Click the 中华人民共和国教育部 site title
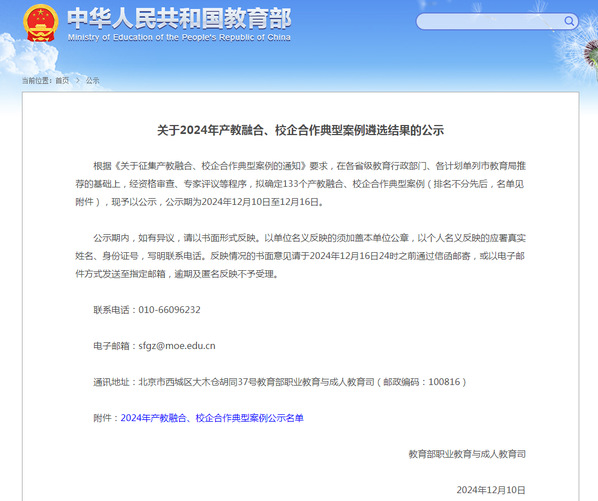This screenshot has height=501, width=598. (179, 18)
